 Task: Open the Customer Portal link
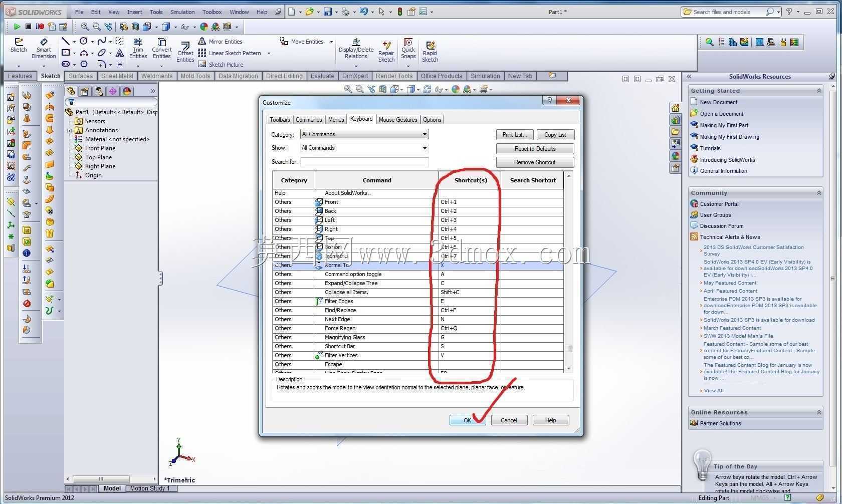pos(719,204)
